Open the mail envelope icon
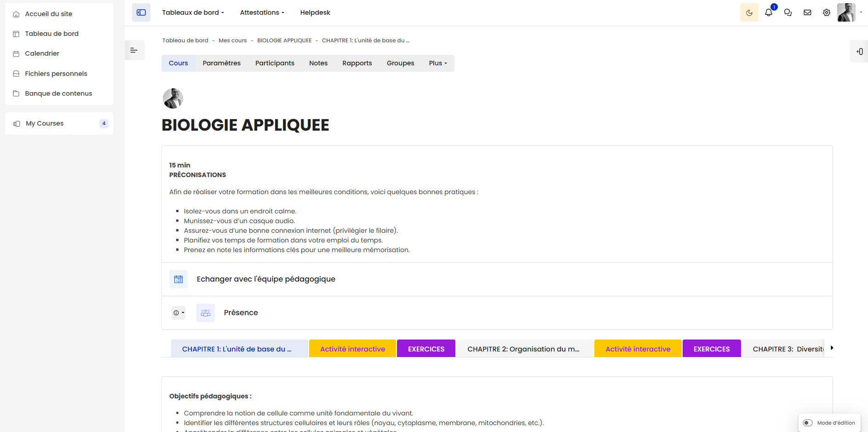The width and height of the screenshot is (868, 432). [x=807, y=12]
